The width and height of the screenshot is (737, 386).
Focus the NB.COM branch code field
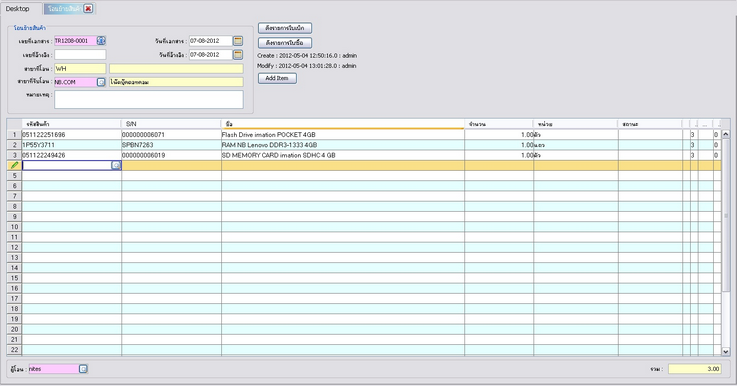76,82
